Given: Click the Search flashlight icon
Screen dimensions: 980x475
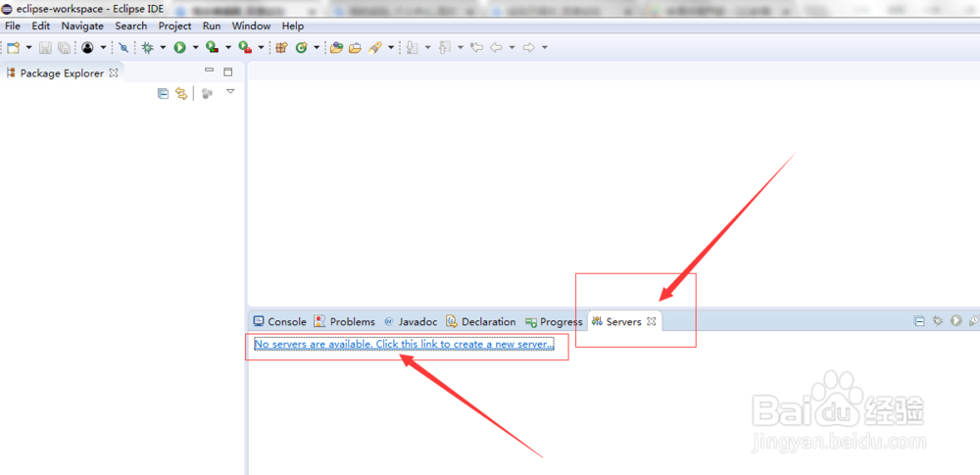Looking at the screenshot, I should coord(375,47).
